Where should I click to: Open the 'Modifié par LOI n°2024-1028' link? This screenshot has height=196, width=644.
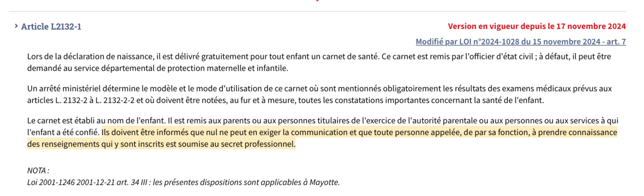point(521,42)
